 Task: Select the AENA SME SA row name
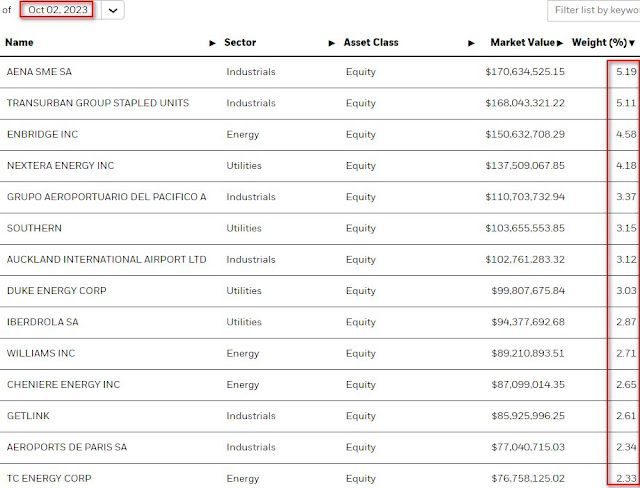[x=39, y=72]
